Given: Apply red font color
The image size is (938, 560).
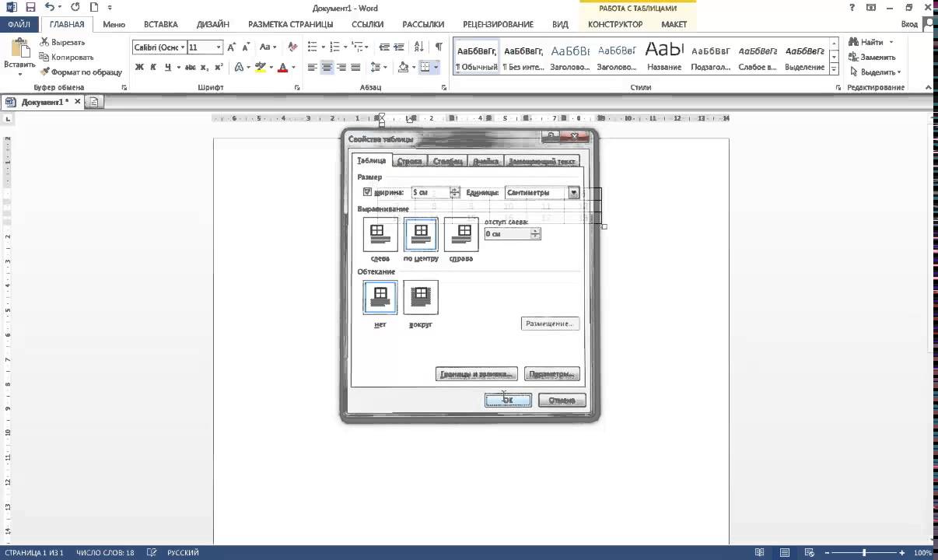Looking at the screenshot, I should (282, 68).
